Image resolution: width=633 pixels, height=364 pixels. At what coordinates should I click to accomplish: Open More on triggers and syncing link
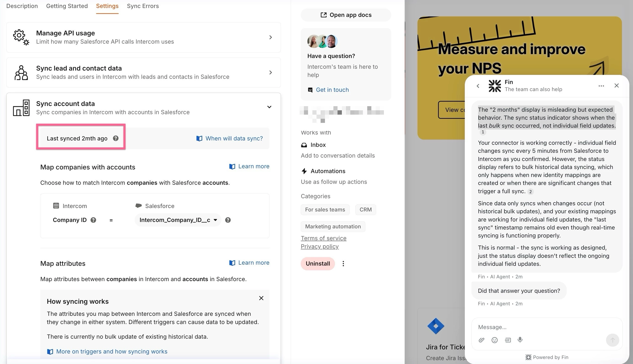click(x=107, y=351)
